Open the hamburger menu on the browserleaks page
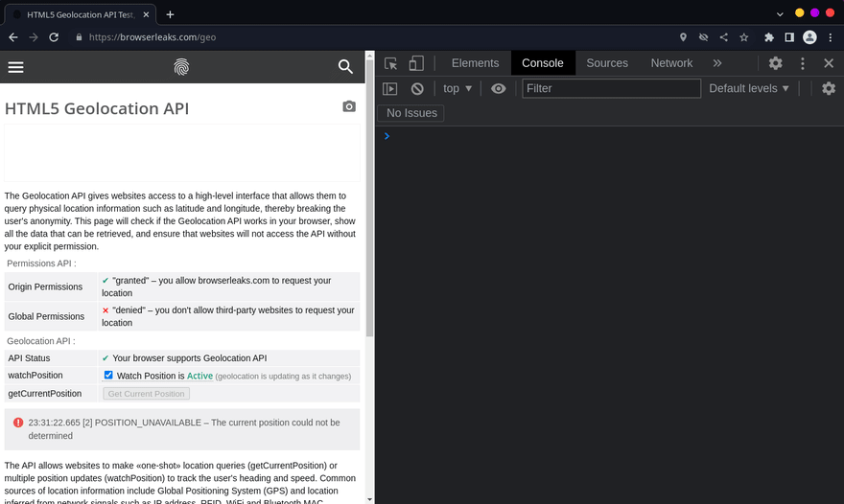 [x=15, y=67]
